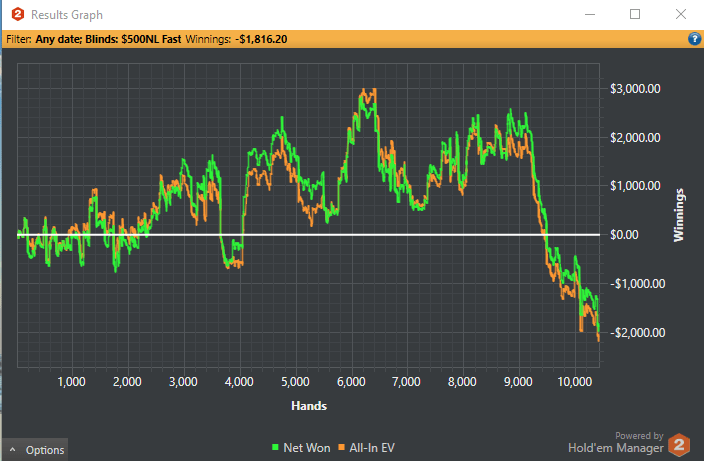
Task: Click the Winnings vertical axis title
Action: click(x=678, y=215)
